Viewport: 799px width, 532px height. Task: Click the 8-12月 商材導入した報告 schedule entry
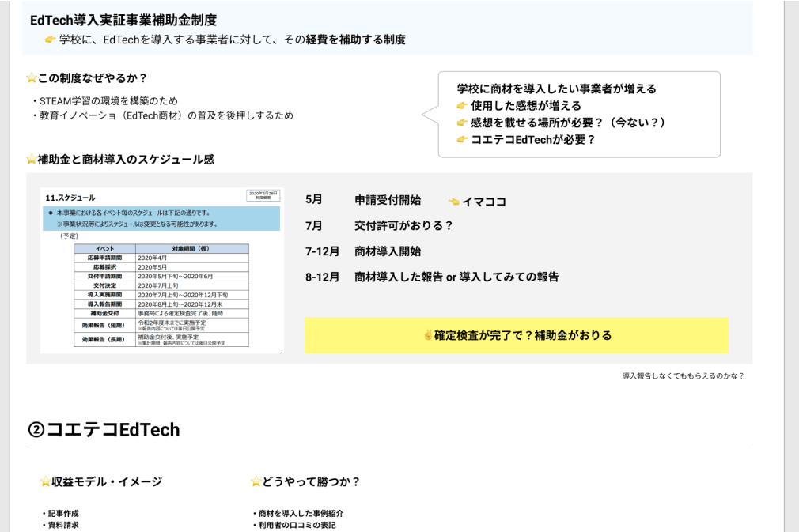[x=431, y=277]
